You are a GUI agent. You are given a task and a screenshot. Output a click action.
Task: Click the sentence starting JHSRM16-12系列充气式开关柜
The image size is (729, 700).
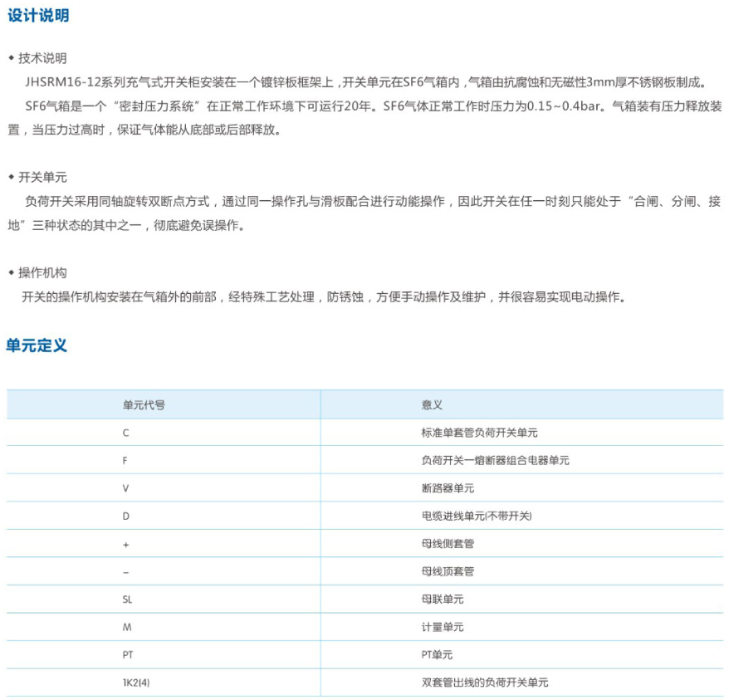coord(367,82)
